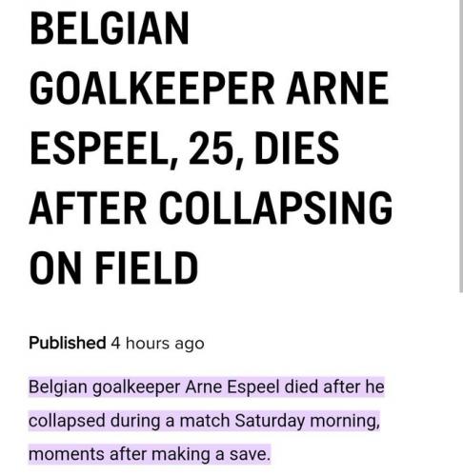Click GOALKEEPER in the headline

[151, 88]
